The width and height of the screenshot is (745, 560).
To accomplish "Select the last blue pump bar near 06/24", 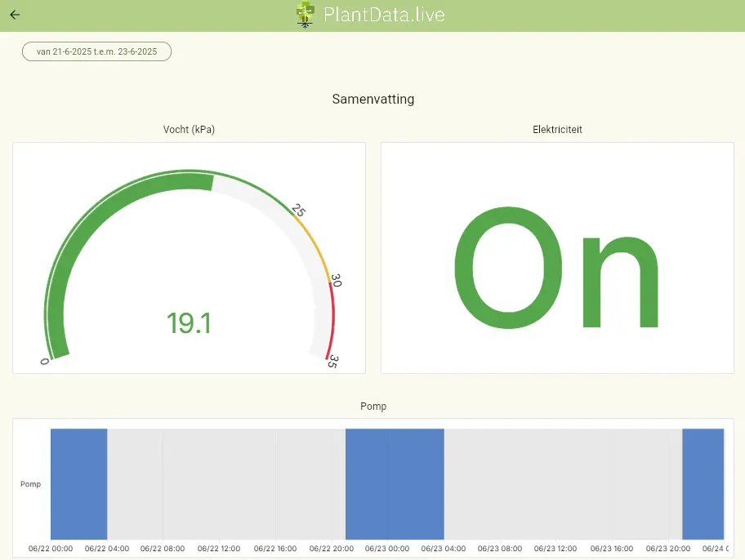I will (703, 483).
